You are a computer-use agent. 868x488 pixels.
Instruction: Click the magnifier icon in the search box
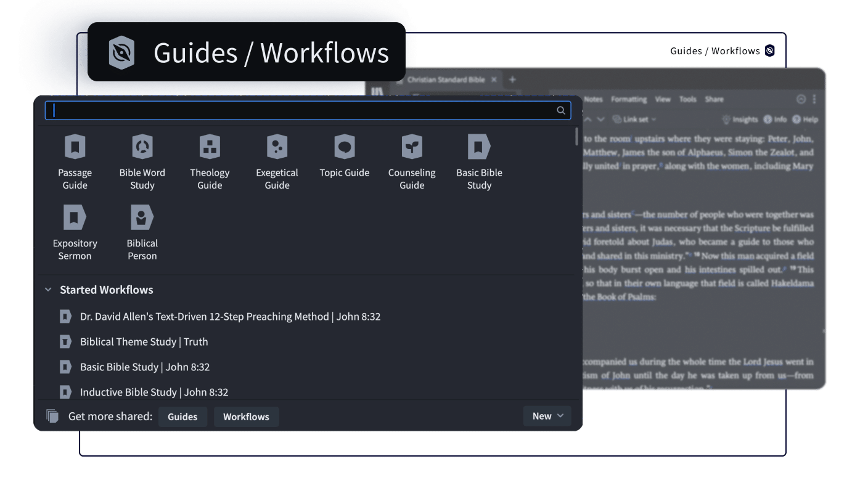click(561, 110)
